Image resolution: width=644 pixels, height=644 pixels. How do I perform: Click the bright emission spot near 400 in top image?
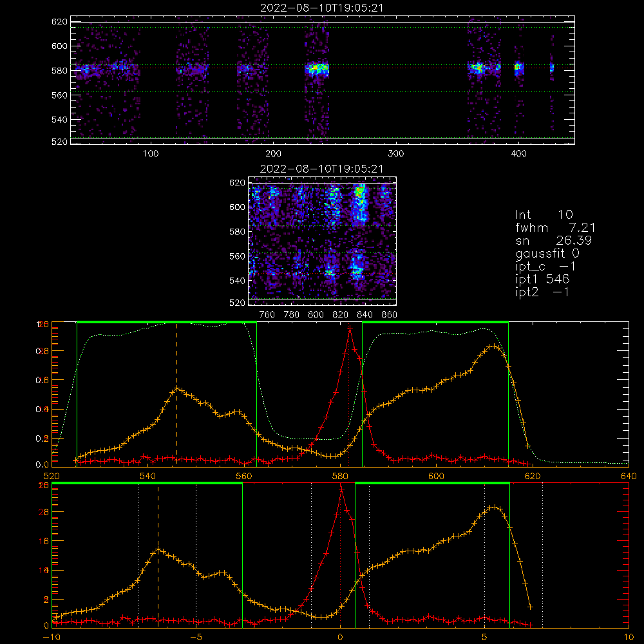coord(519,68)
